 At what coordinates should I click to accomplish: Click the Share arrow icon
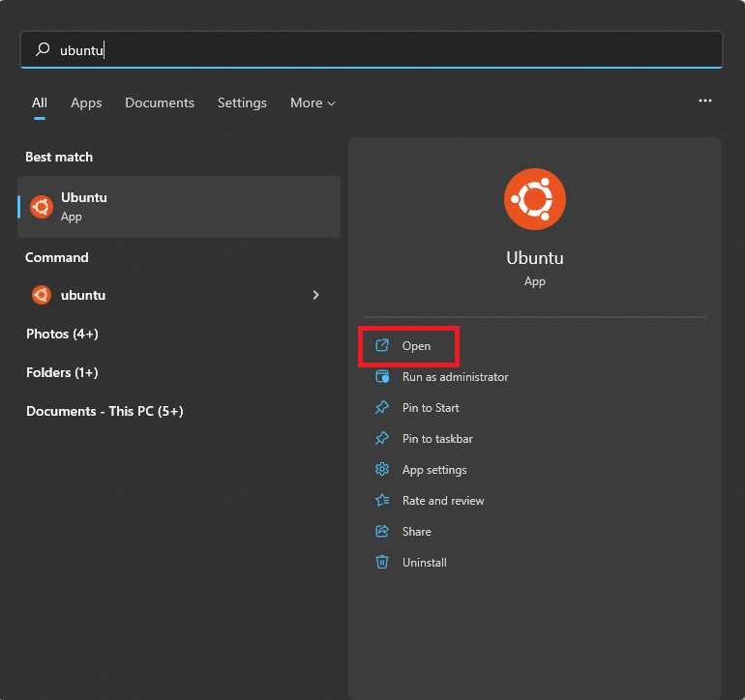pyautogui.click(x=382, y=531)
